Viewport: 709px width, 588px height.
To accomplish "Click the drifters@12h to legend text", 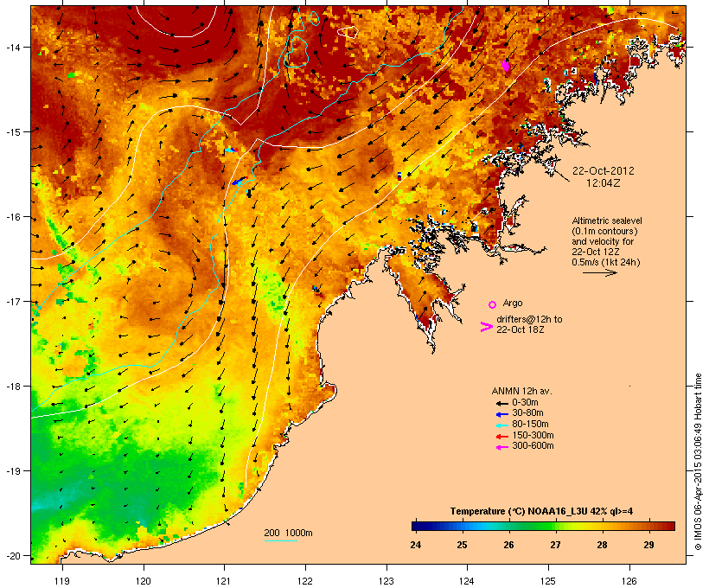I will click(x=529, y=319).
